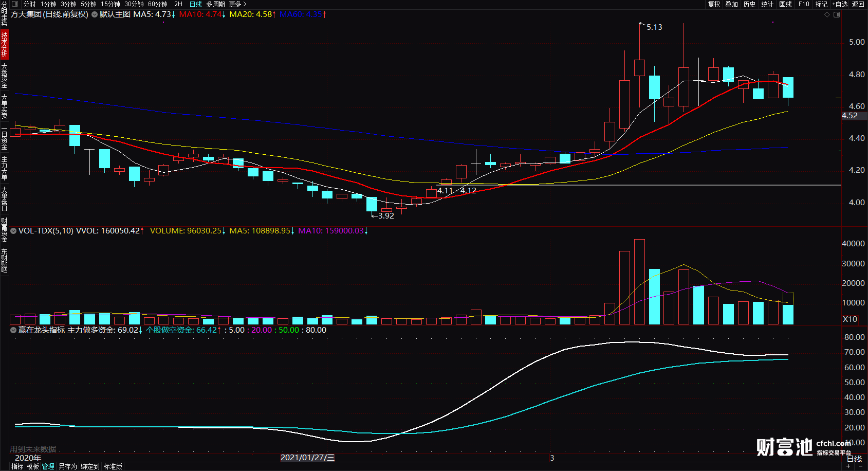This screenshot has width=868, height=471.
Task: Open the 主力大单 sidebar tab
Action: pos(4,168)
